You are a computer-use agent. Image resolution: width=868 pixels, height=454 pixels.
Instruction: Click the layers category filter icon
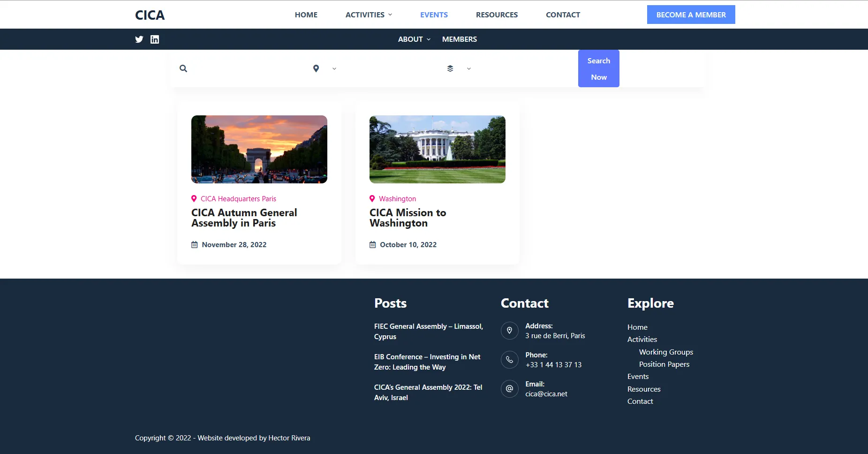450,68
